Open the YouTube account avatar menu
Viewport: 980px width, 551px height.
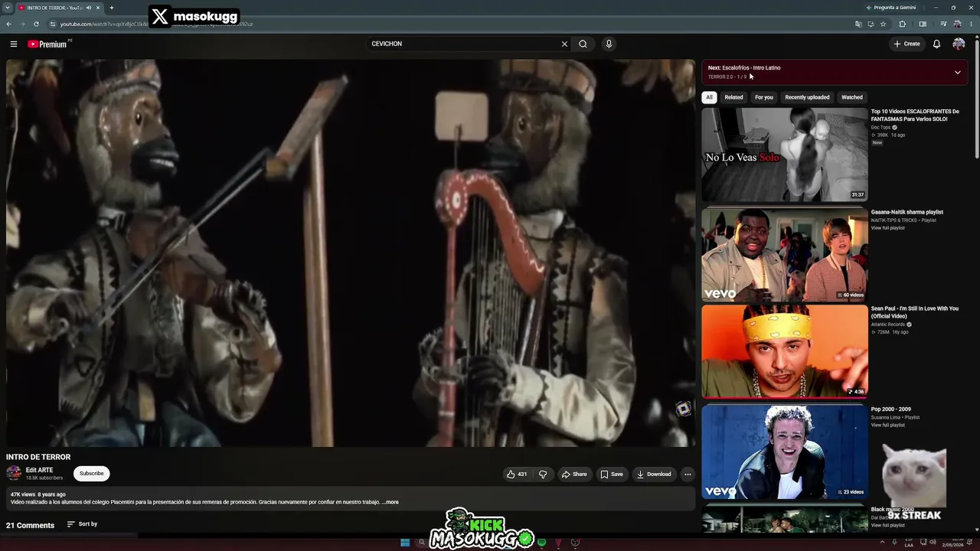click(959, 44)
